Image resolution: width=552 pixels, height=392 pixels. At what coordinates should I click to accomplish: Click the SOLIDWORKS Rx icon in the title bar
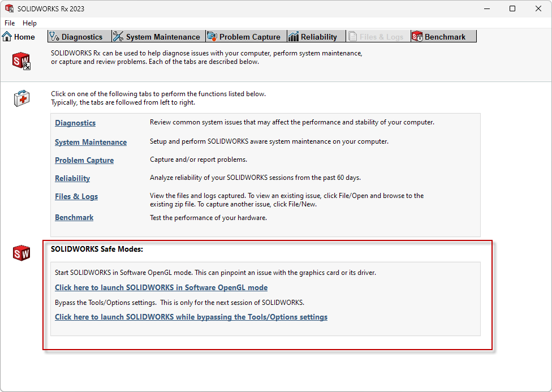pyautogui.click(x=9, y=8)
